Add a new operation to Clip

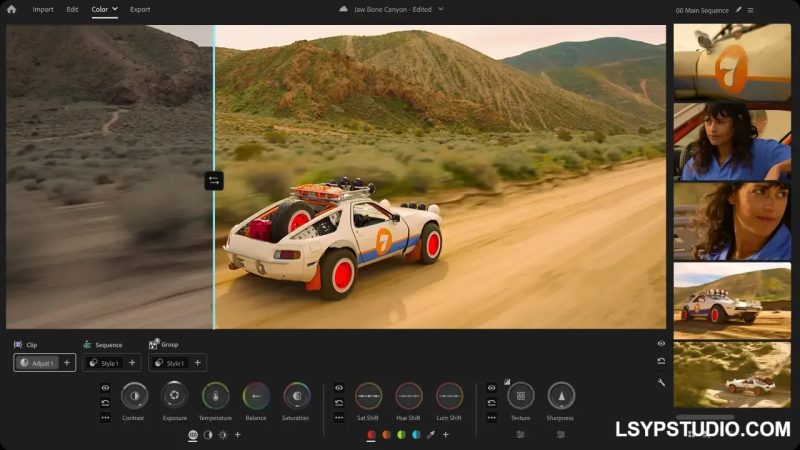pyautogui.click(x=67, y=362)
